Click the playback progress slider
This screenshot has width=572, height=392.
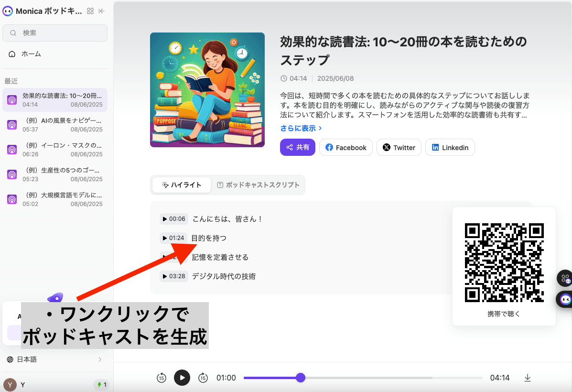363,378
